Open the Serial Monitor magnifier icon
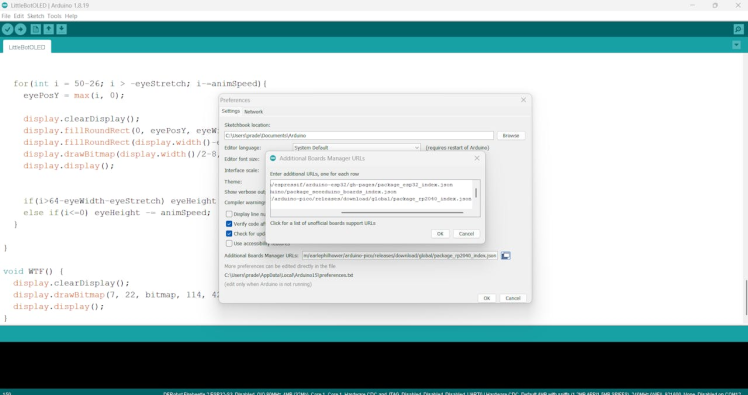Image resolution: width=748 pixels, height=395 pixels. tap(738, 30)
